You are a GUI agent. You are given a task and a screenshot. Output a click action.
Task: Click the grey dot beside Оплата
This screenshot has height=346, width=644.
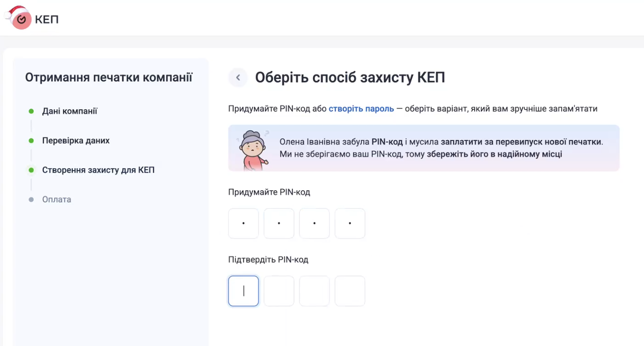tap(31, 199)
